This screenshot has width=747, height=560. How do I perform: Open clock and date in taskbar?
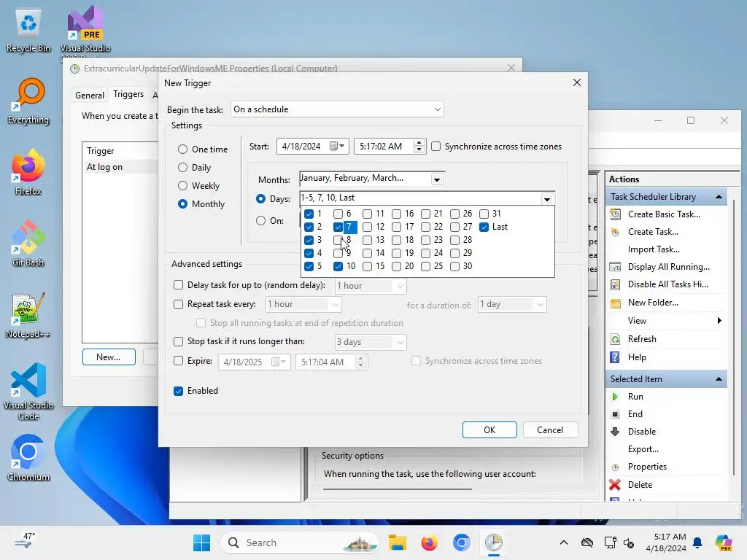[x=666, y=542]
